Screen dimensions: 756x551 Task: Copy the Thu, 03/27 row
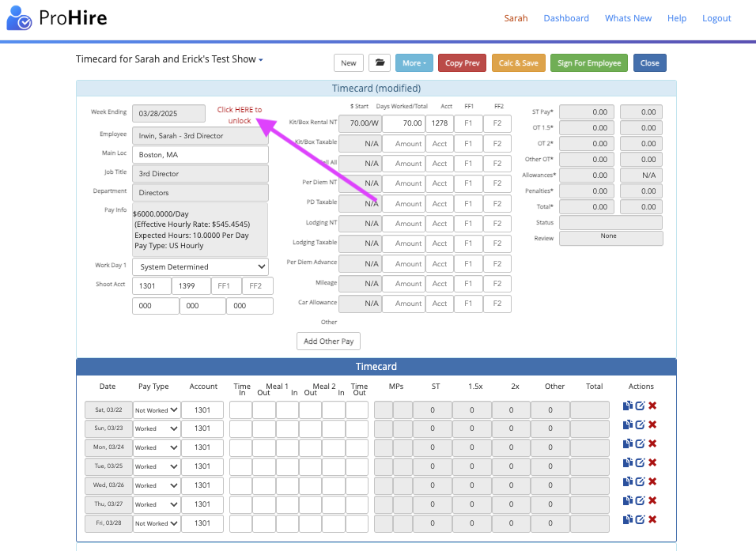[627, 500]
